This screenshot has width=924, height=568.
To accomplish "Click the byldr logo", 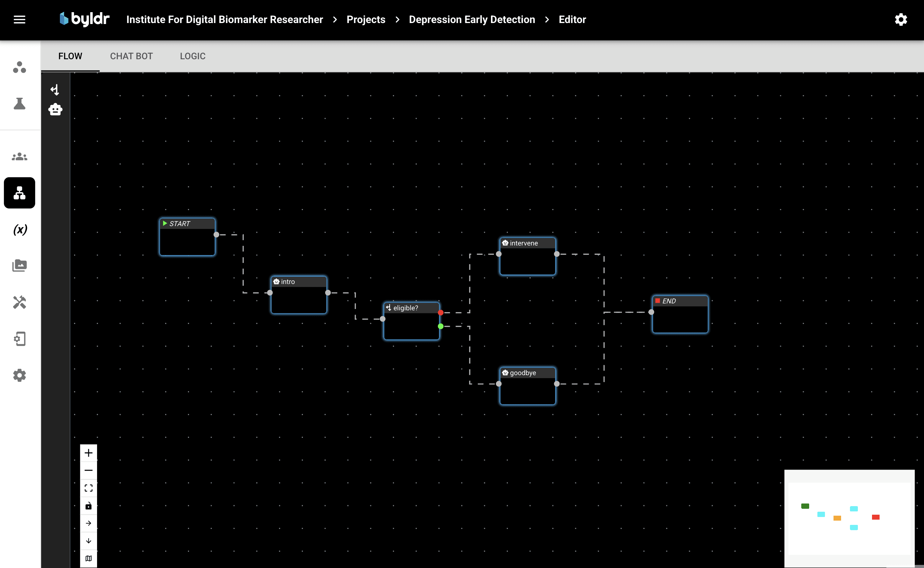I will click(85, 19).
